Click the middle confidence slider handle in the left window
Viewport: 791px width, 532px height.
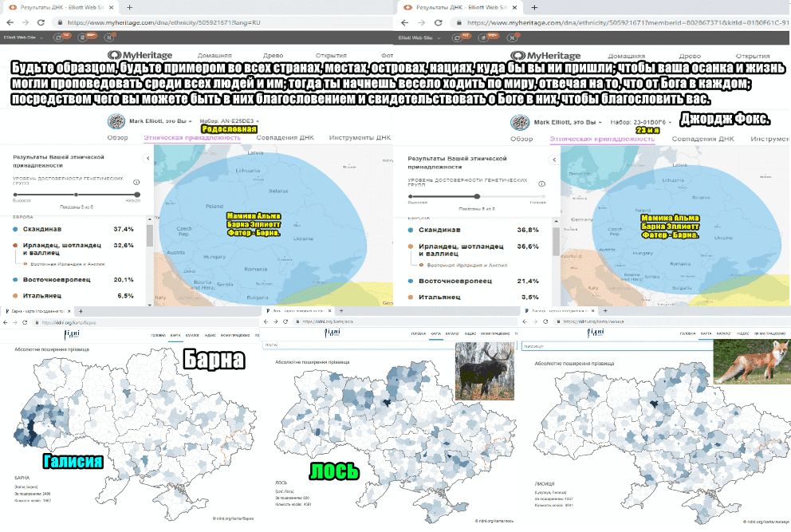[76, 195]
